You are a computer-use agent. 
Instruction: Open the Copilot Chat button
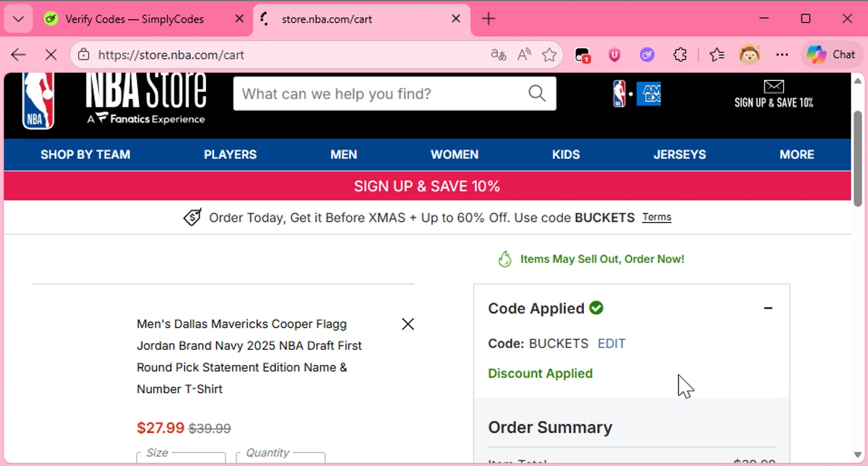[x=832, y=55]
